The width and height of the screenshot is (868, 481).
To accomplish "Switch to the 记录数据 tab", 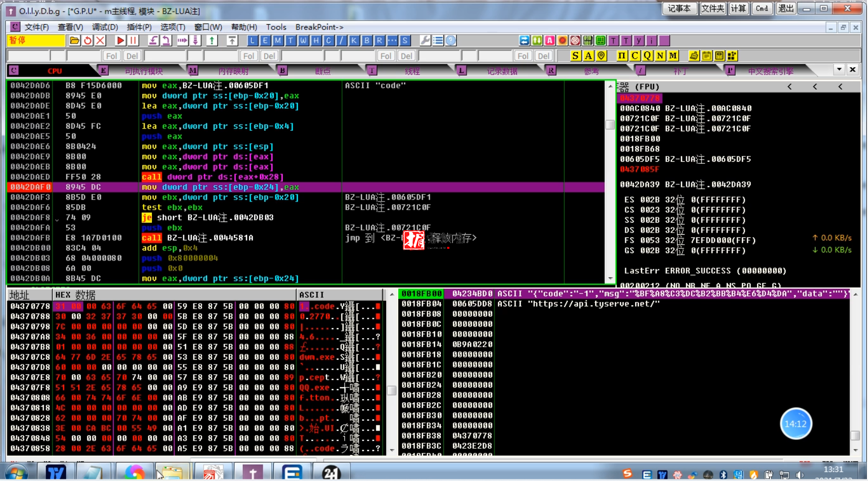I will coord(502,71).
